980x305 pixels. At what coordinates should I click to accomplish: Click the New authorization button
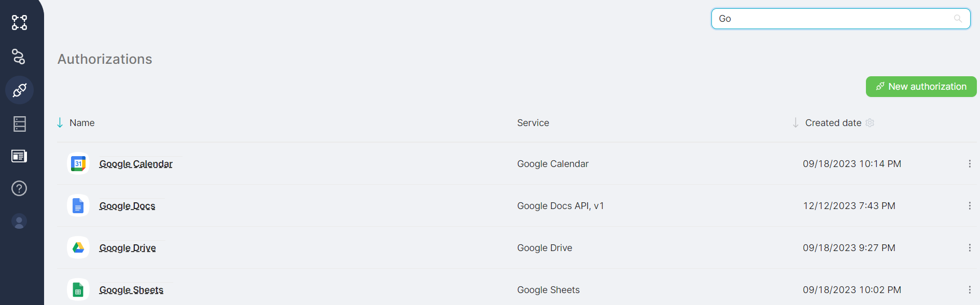(921, 87)
